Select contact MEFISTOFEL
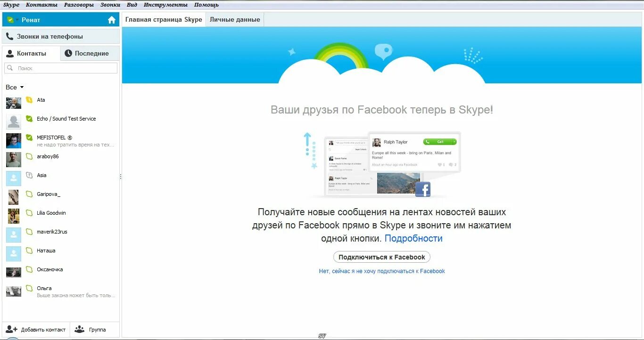Image resolution: width=644 pixels, height=340 pixels. pyautogui.click(x=61, y=141)
